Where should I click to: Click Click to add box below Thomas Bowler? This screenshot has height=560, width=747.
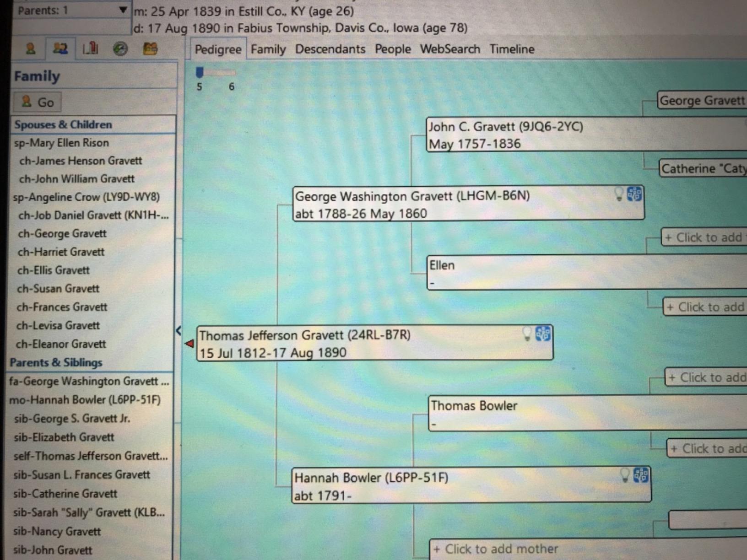click(707, 449)
